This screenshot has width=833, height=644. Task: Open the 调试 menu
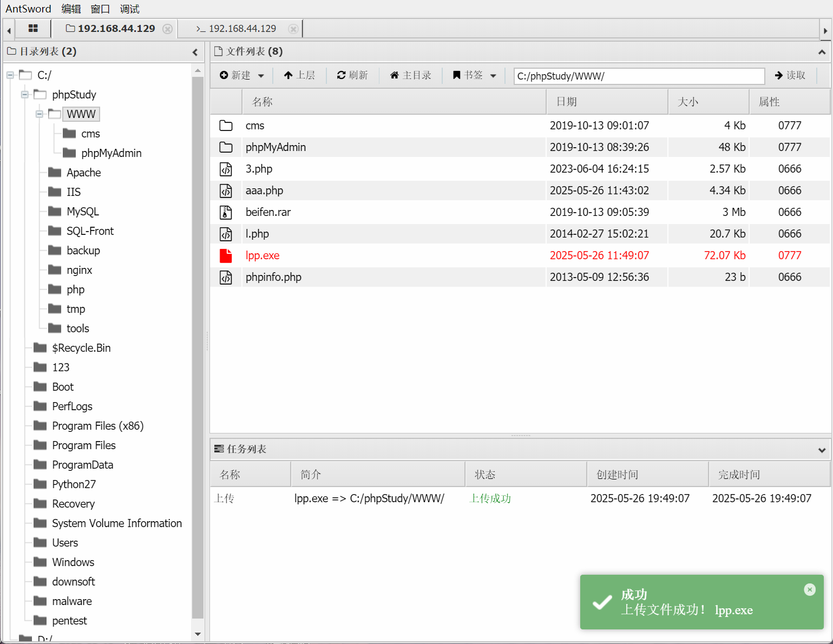pyautogui.click(x=129, y=9)
